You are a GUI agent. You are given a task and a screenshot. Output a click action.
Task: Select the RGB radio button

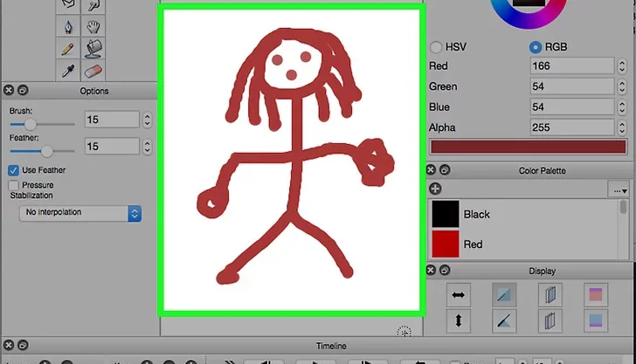coord(536,47)
